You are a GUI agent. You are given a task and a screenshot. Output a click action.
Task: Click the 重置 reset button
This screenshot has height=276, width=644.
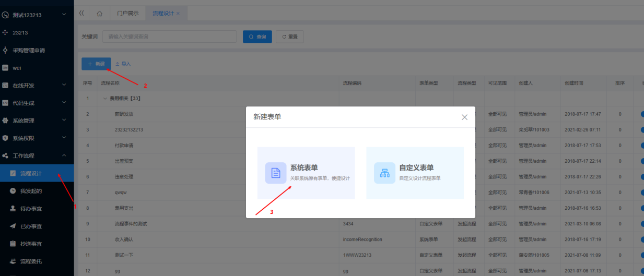coord(290,37)
